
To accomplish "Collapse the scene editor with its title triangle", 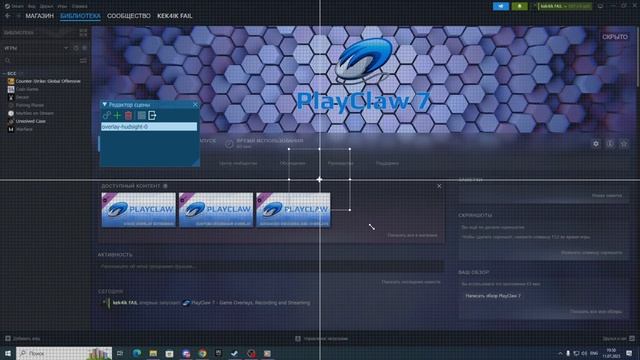I will point(104,105).
